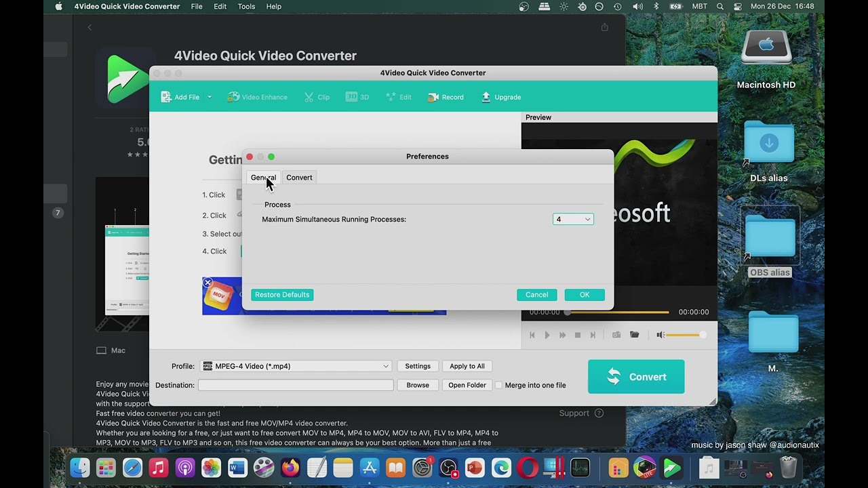Viewport: 868px width, 488px height.
Task: Open the Apple menu
Action: pos(59,7)
